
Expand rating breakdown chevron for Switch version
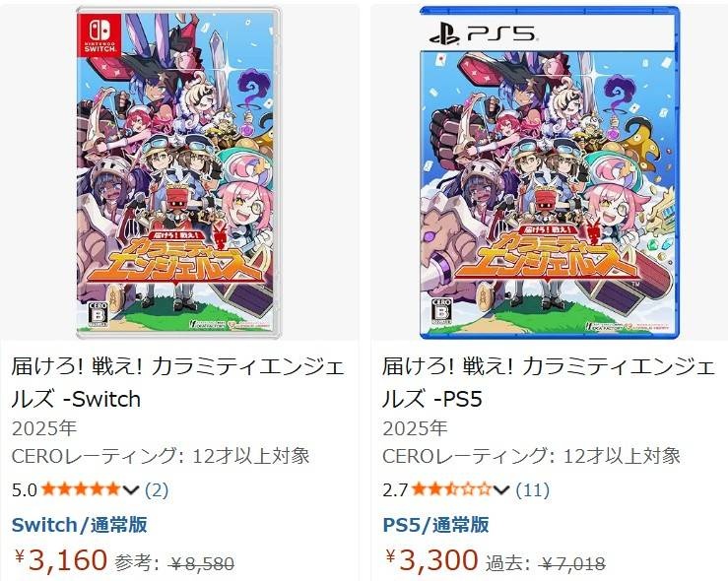coord(132,489)
